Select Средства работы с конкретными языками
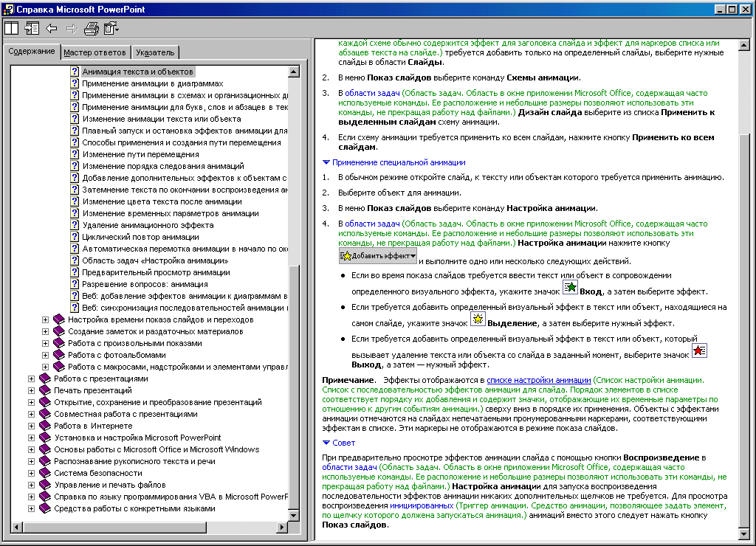 click(134, 508)
